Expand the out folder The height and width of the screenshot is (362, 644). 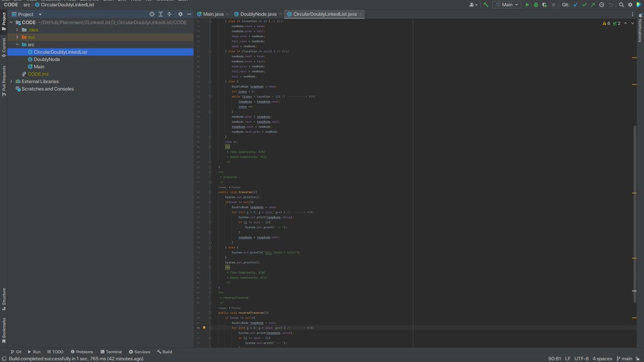click(17, 37)
